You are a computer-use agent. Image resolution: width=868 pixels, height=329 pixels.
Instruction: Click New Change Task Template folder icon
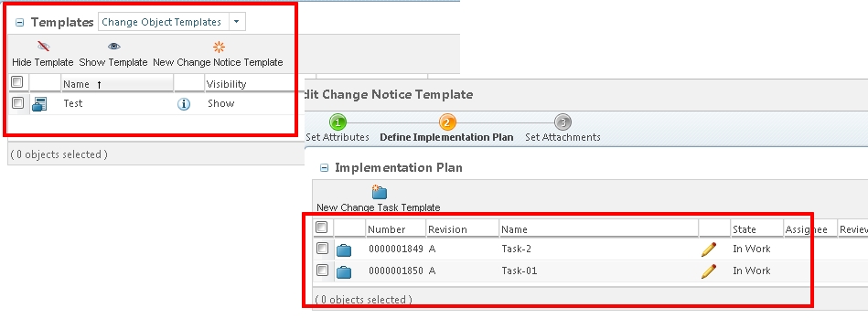(380, 192)
